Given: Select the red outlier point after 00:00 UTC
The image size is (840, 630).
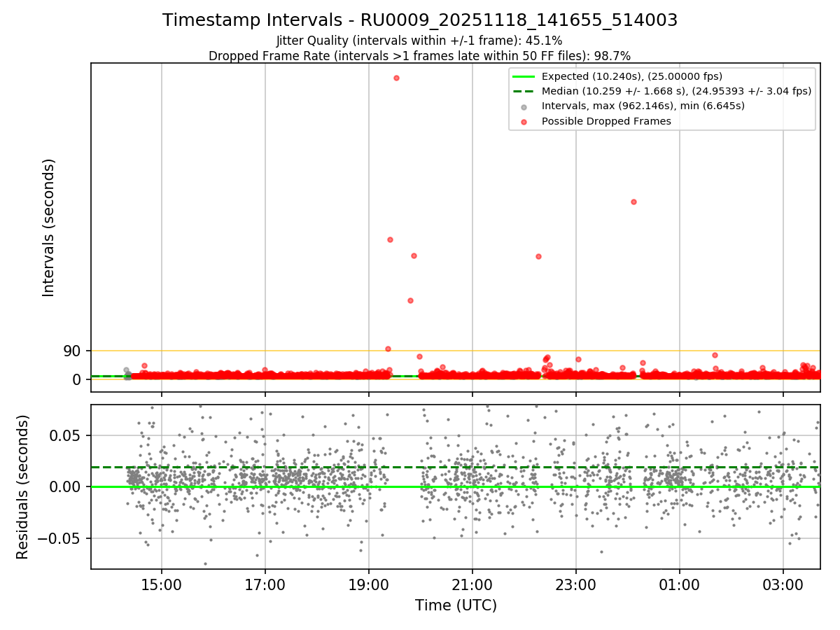Looking at the screenshot, I should [633, 202].
